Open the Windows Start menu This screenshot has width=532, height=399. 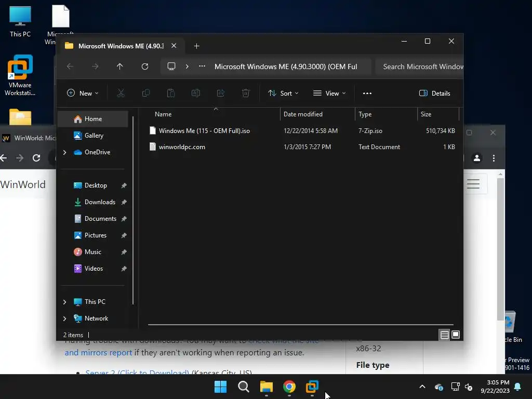(220, 387)
